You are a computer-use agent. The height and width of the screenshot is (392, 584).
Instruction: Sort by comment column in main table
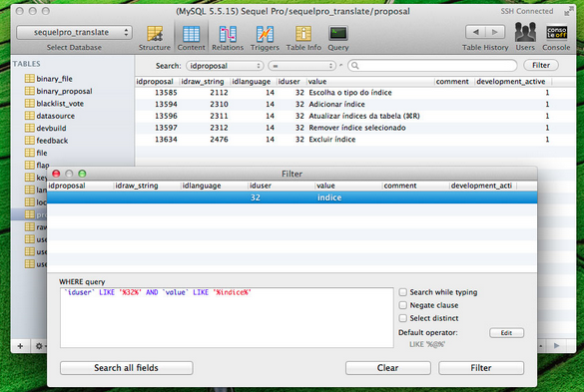[454, 82]
